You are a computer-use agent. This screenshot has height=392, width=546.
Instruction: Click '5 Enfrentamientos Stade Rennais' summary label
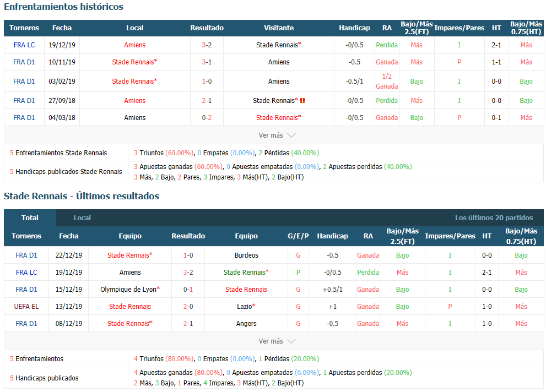click(58, 153)
